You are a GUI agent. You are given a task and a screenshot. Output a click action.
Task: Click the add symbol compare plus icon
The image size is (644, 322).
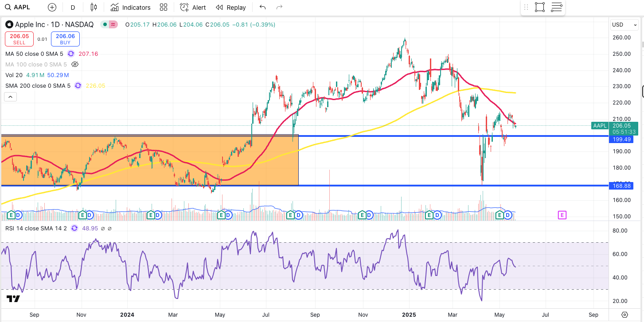(x=52, y=7)
